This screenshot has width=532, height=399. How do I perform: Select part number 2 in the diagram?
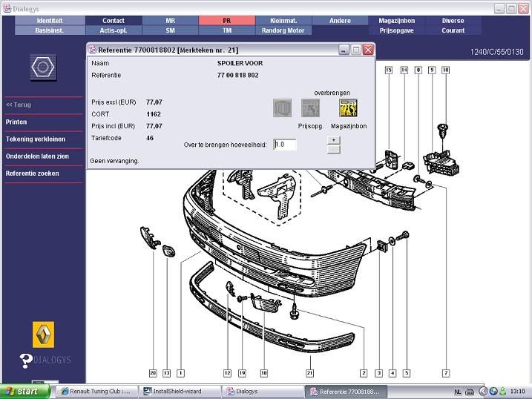364,373
